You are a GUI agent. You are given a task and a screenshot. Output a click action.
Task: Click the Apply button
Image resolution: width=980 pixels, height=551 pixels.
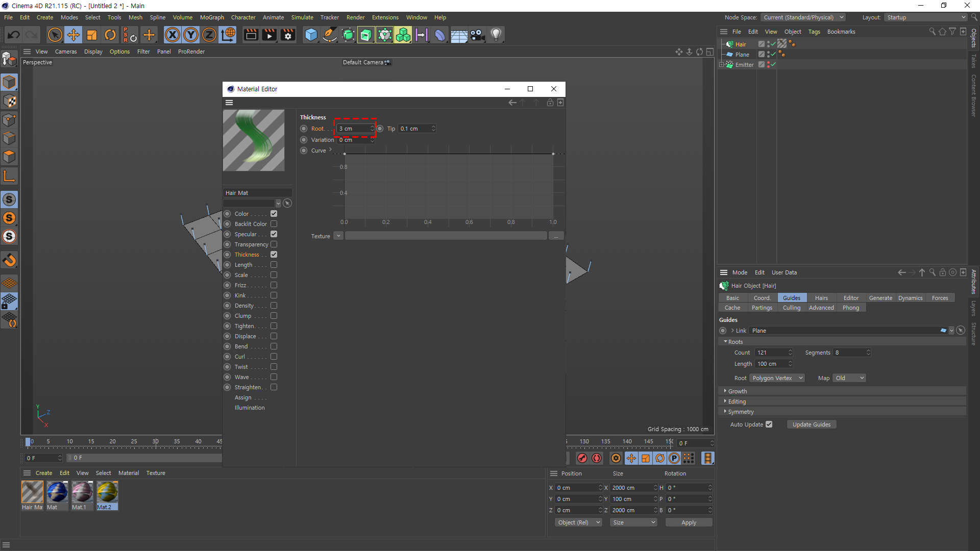pos(689,522)
